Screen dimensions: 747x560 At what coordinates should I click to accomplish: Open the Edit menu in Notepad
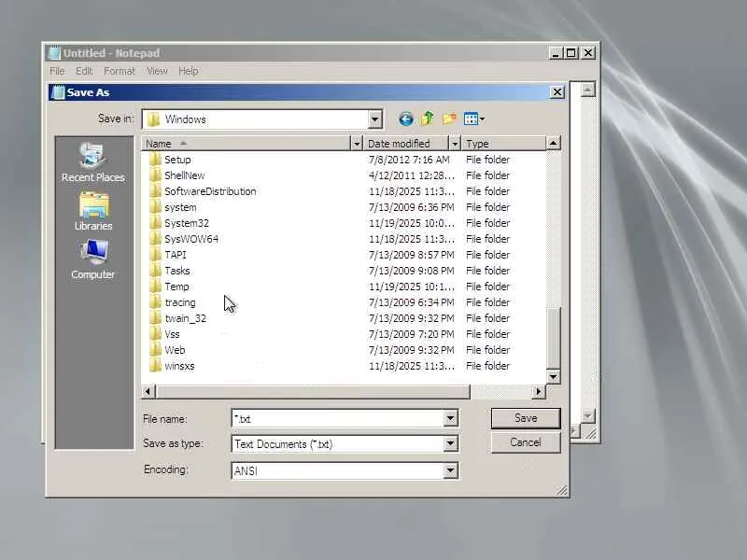[x=84, y=71]
